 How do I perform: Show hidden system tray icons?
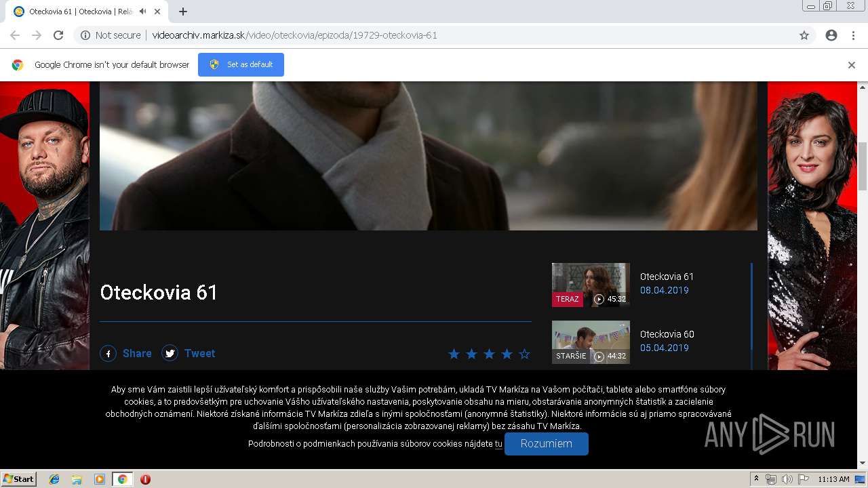pos(756,479)
